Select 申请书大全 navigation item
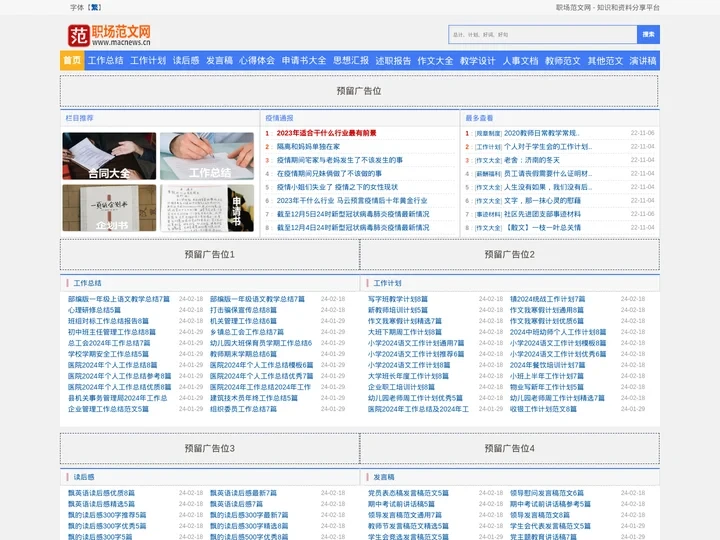This screenshot has height=540, width=720. tap(304, 60)
